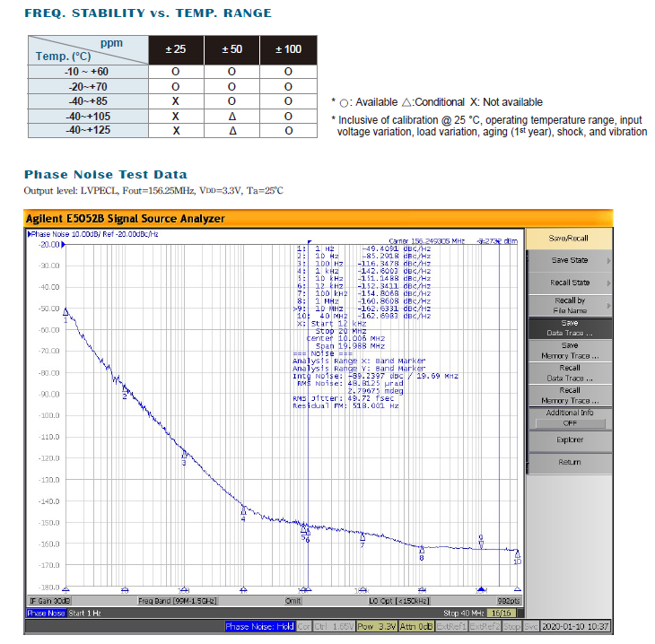The width and height of the screenshot is (655, 644).
Task: Select marker 1 triangle at the trace start
Action: (65, 311)
